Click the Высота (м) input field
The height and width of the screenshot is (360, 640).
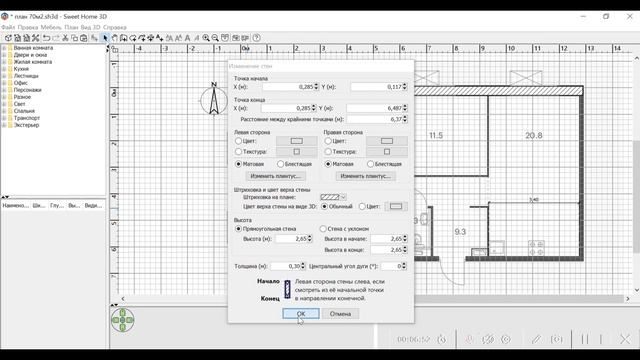291,239
